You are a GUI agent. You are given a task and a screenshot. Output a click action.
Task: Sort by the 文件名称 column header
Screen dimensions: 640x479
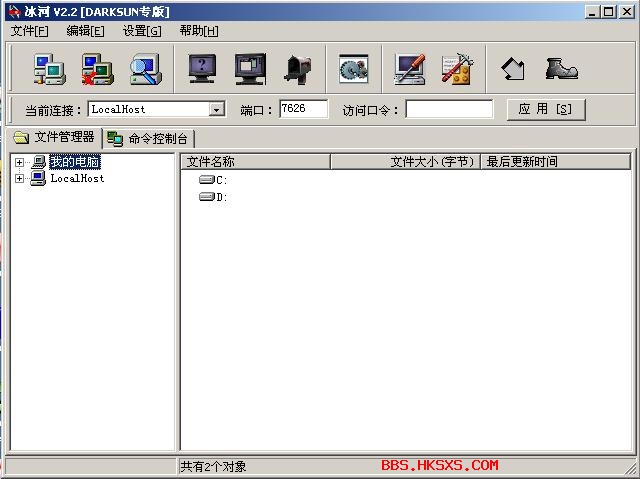(255, 162)
